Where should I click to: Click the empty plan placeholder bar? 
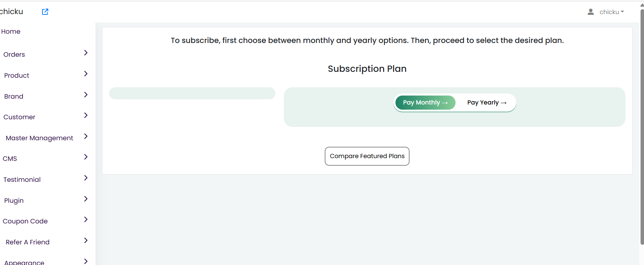pos(192,93)
